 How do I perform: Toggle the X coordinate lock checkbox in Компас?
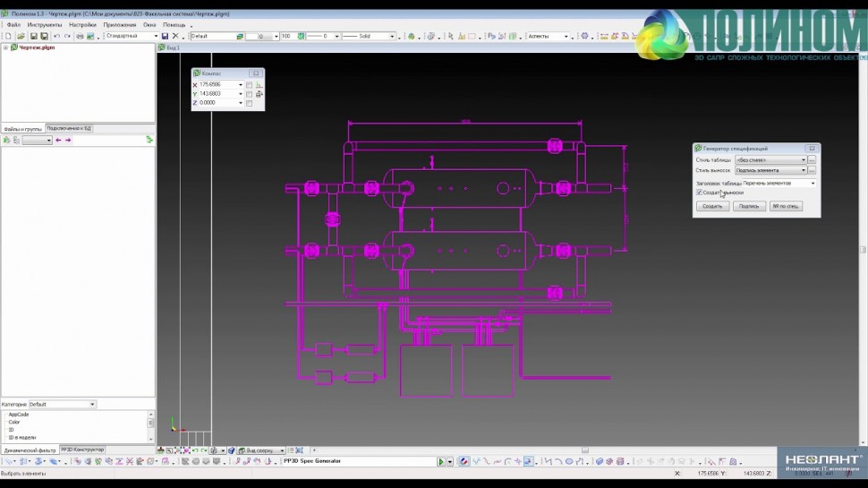click(249, 85)
